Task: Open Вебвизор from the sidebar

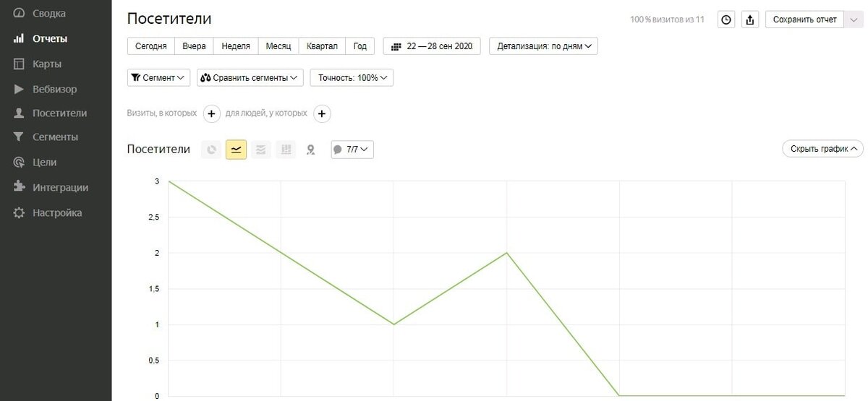Action: pos(55,90)
